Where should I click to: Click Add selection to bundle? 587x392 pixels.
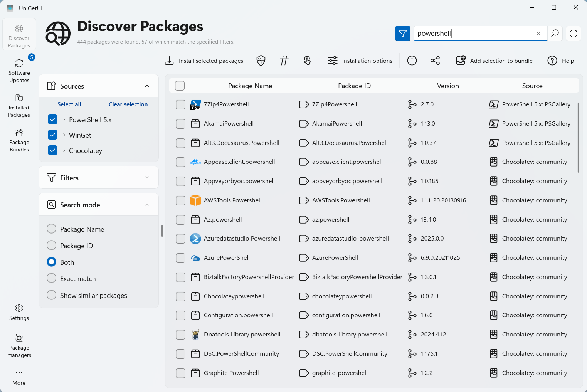point(494,61)
